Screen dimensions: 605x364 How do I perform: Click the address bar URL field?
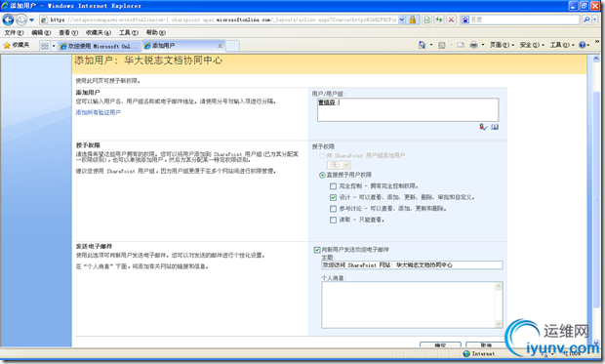pos(219,20)
